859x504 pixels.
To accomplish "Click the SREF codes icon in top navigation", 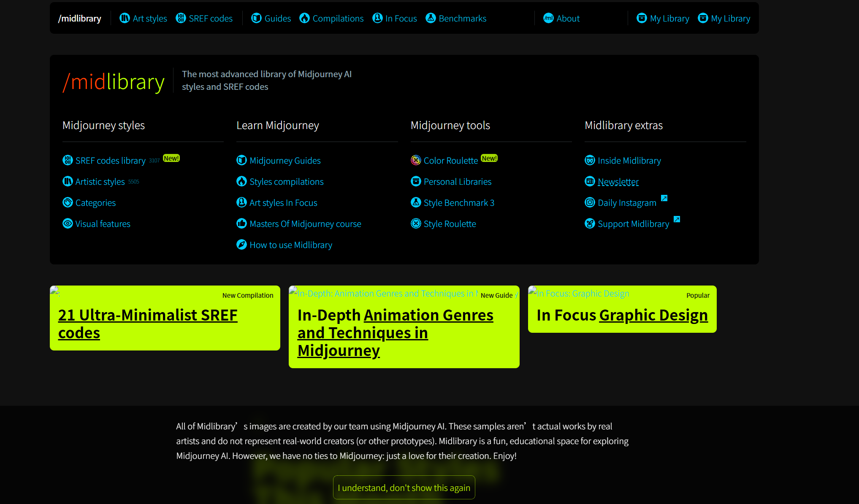I will [x=181, y=18].
